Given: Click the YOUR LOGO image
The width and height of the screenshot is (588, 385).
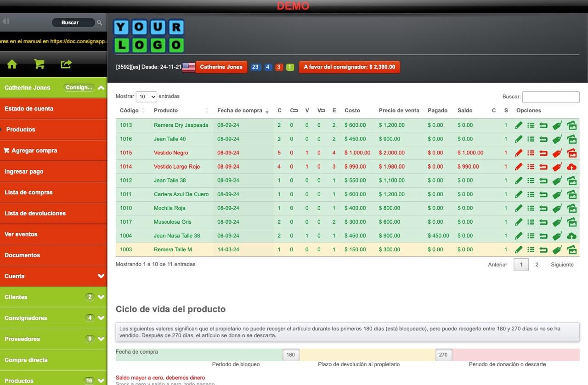Looking at the screenshot, I should click(149, 36).
